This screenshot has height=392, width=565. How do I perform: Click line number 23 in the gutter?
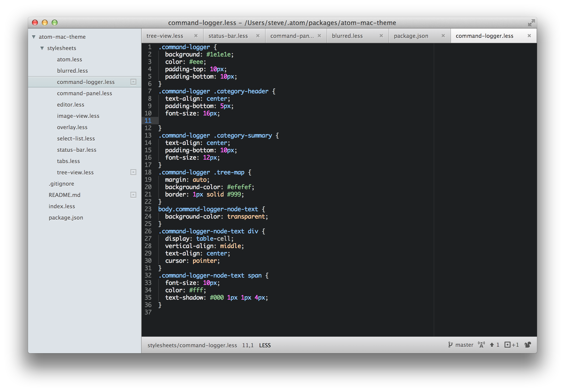(x=148, y=209)
